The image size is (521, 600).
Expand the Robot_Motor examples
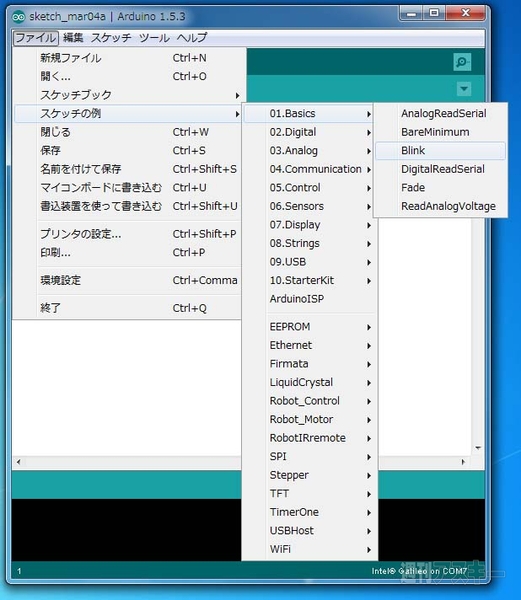[x=309, y=420]
